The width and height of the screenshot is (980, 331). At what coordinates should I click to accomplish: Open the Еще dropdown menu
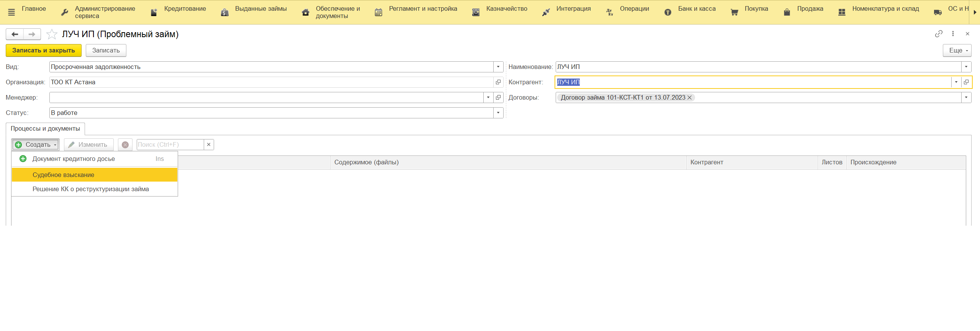pos(957,51)
